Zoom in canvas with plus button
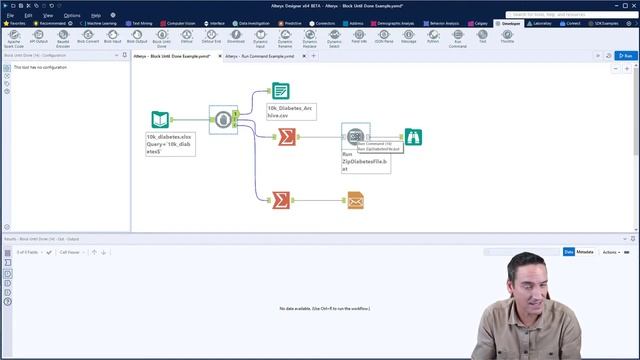The height and width of the screenshot is (360, 640). point(627,69)
